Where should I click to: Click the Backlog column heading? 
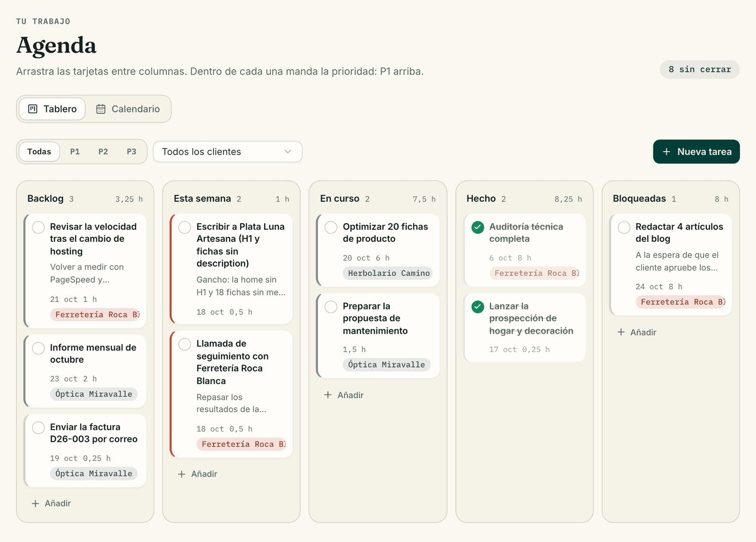(45, 198)
